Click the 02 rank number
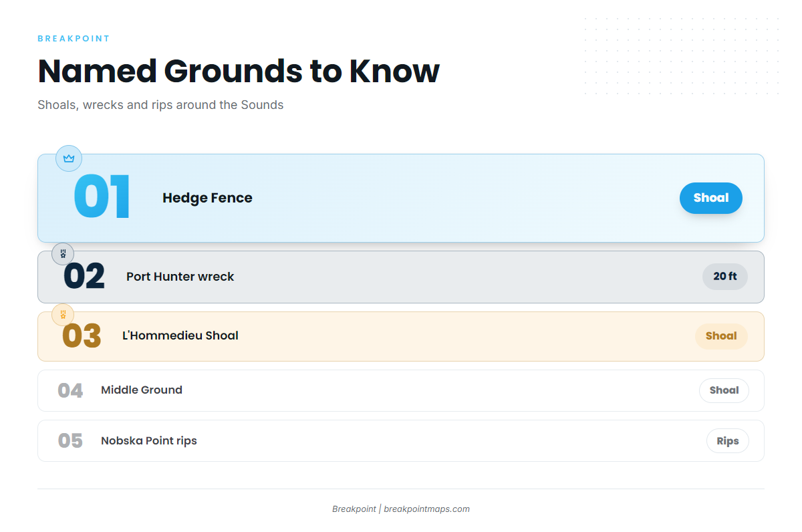802x532 pixels. (x=84, y=277)
